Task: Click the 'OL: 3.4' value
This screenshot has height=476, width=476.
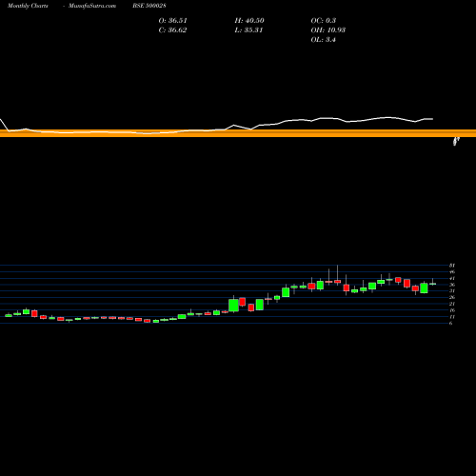Action: click(x=323, y=39)
